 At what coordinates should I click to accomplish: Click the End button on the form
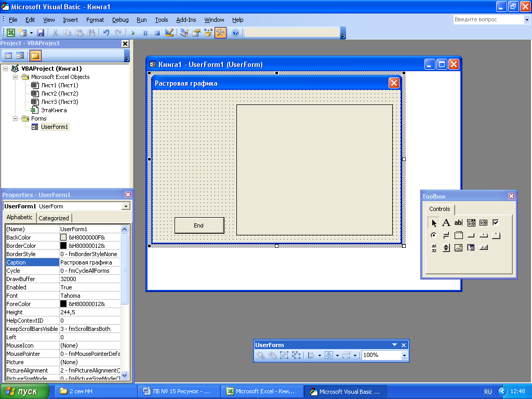(x=199, y=225)
